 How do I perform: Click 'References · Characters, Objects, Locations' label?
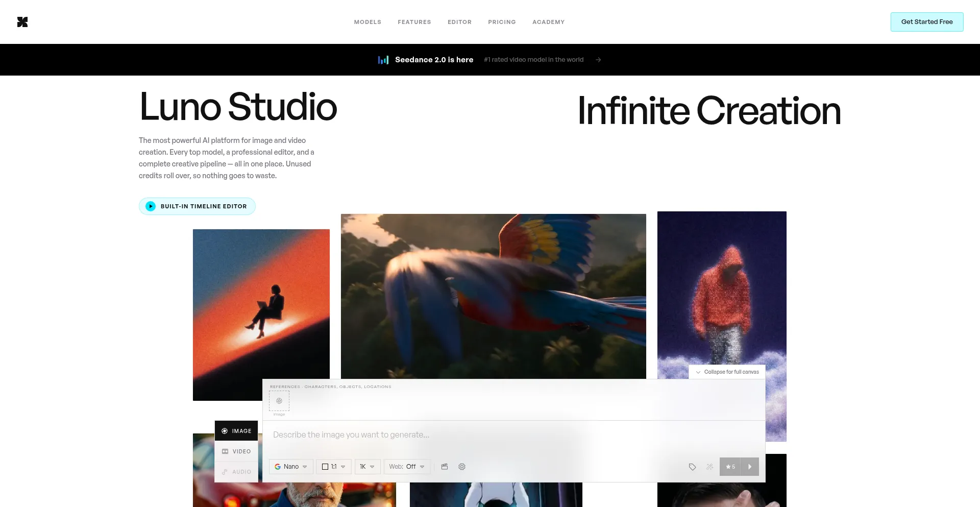(331, 387)
